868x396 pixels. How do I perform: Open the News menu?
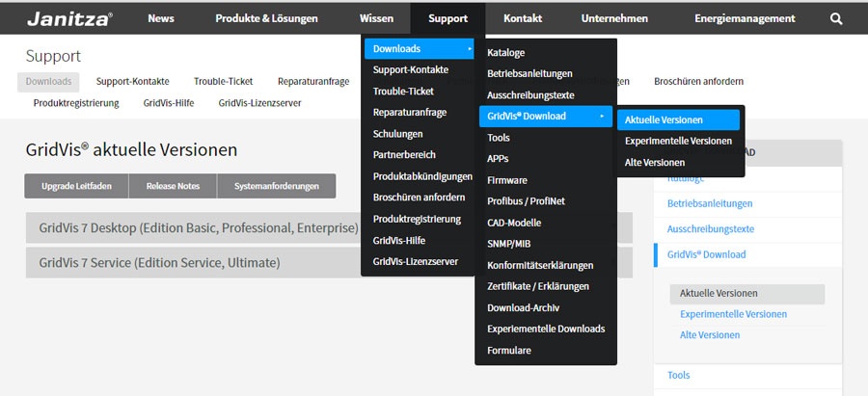(x=160, y=19)
